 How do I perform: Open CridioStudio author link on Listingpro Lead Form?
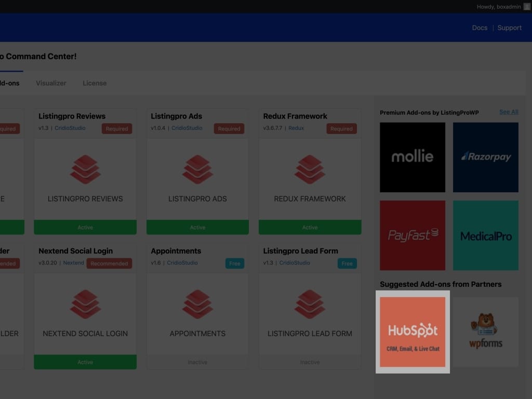(x=295, y=262)
